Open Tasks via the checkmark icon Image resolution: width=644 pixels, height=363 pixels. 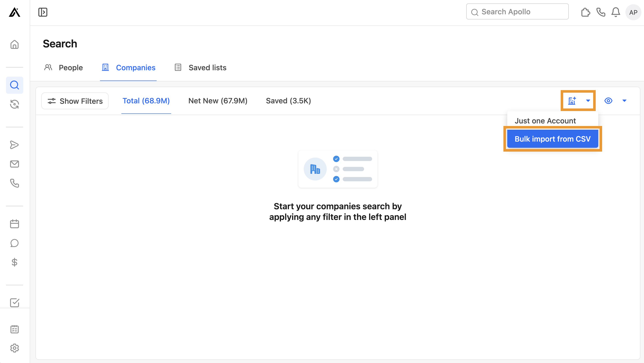pos(14,303)
